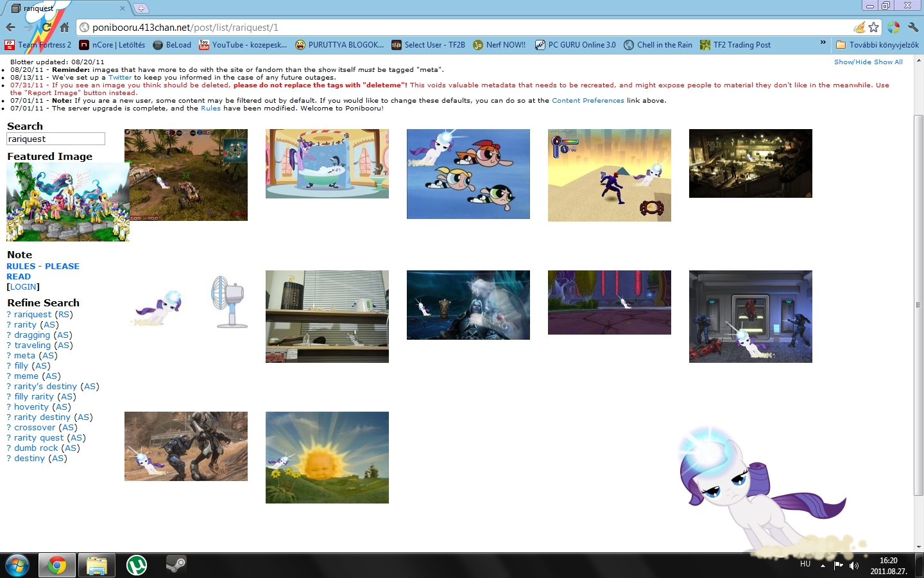Open the TF2 Trading Post bookmark
The image size is (924, 578).
(x=735, y=45)
